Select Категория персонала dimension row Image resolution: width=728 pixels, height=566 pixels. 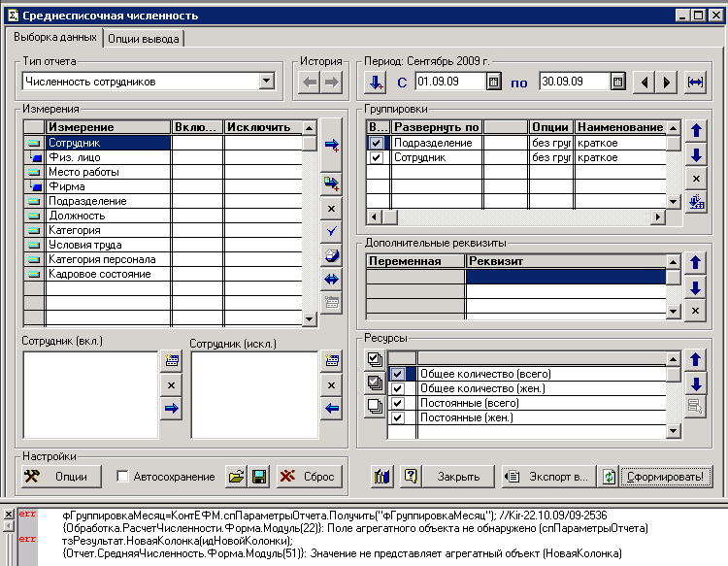(x=162, y=259)
